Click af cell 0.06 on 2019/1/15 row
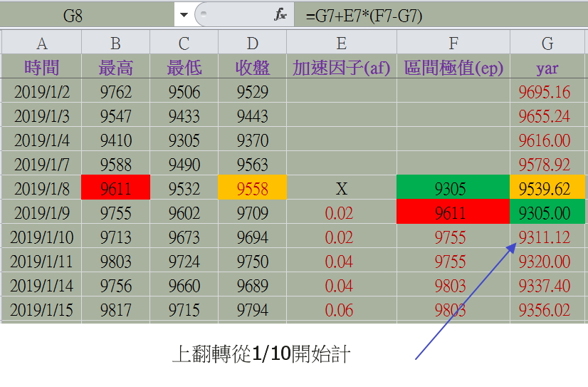 pos(342,309)
